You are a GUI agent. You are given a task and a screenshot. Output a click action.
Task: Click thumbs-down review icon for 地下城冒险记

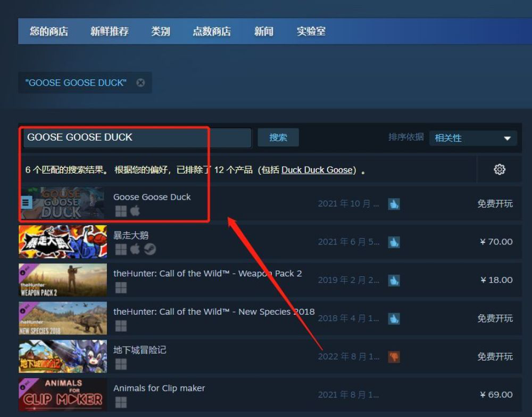pyautogui.click(x=394, y=357)
